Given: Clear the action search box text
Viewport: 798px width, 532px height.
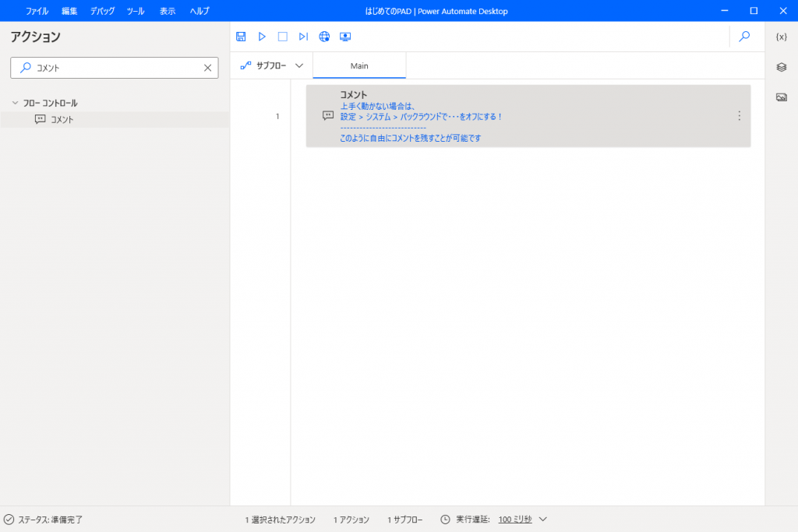Looking at the screenshot, I should (x=207, y=68).
